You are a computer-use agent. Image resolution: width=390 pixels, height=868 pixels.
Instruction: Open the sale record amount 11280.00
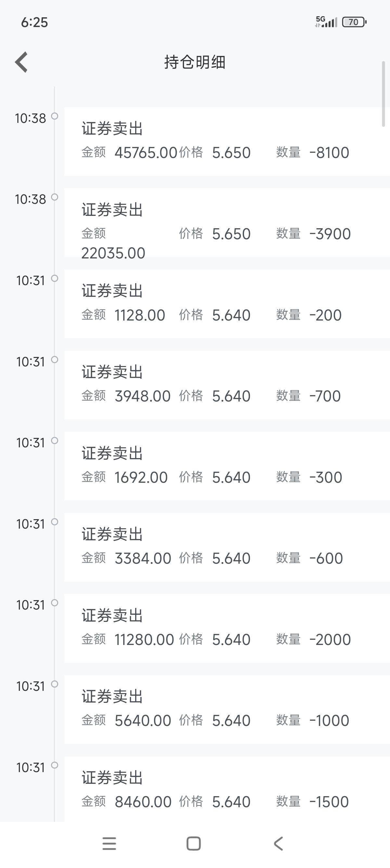[227, 628]
